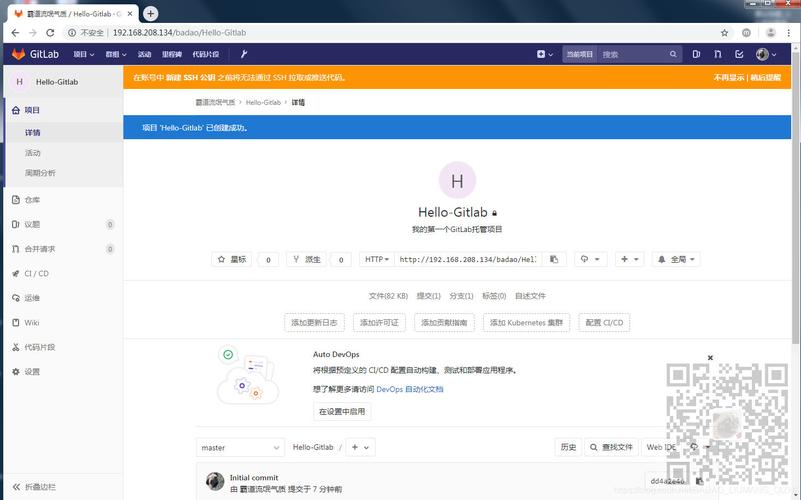Dismiss banner with 不再显示
The width and height of the screenshot is (801, 500).
(728, 78)
